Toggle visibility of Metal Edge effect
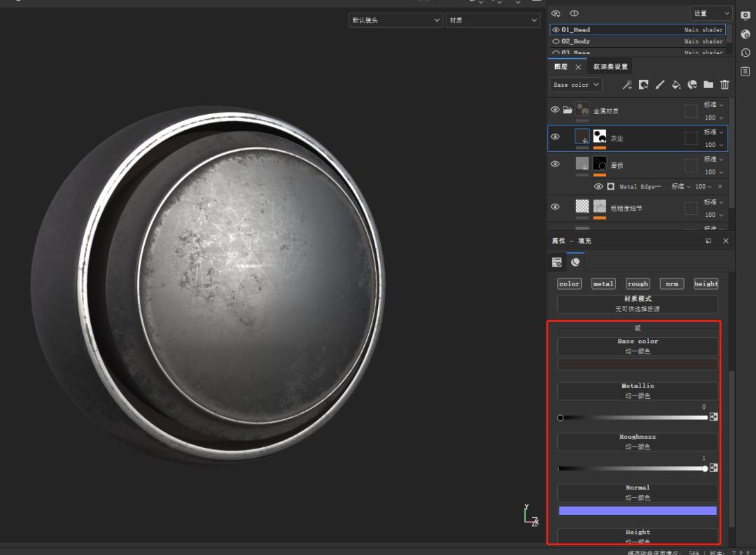This screenshot has height=555, width=756. 598,187
